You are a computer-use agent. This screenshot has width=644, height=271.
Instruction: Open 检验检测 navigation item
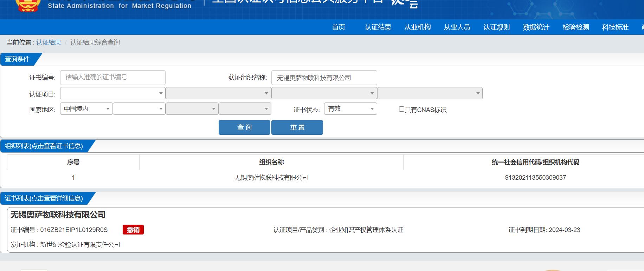click(575, 27)
